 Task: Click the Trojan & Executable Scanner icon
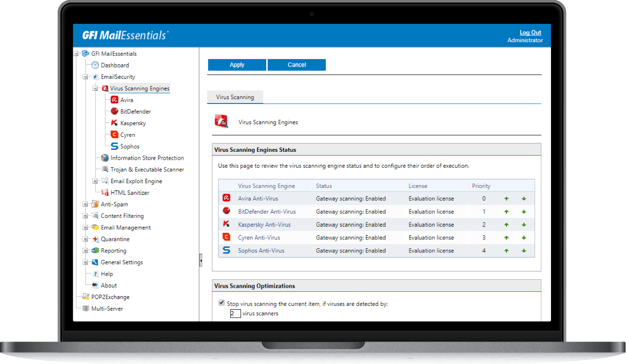pyautogui.click(x=105, y=170)
